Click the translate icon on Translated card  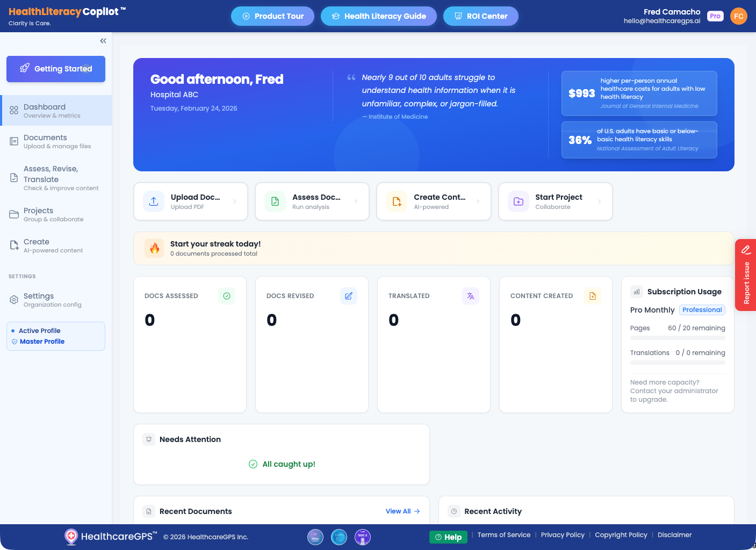pos(471,296)
